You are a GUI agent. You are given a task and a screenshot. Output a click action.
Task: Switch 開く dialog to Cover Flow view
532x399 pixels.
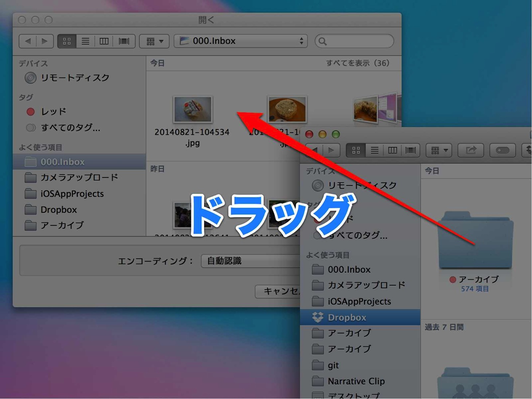coord(124,41)
